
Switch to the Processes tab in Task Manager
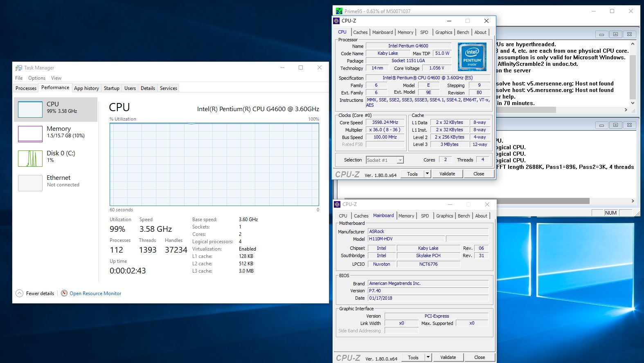tap(26, 88)
